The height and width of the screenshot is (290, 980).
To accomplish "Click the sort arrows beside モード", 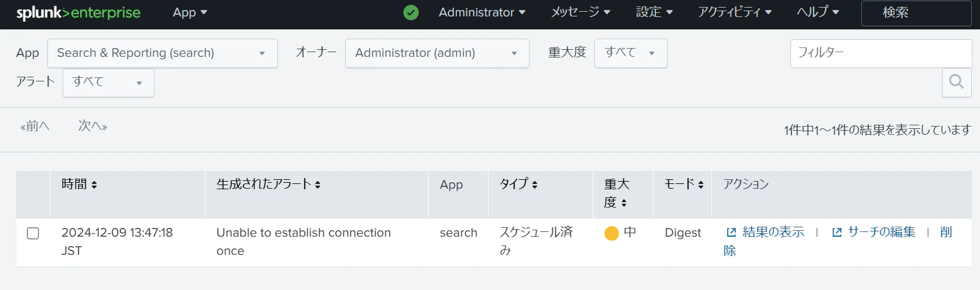I will point(701,185).
